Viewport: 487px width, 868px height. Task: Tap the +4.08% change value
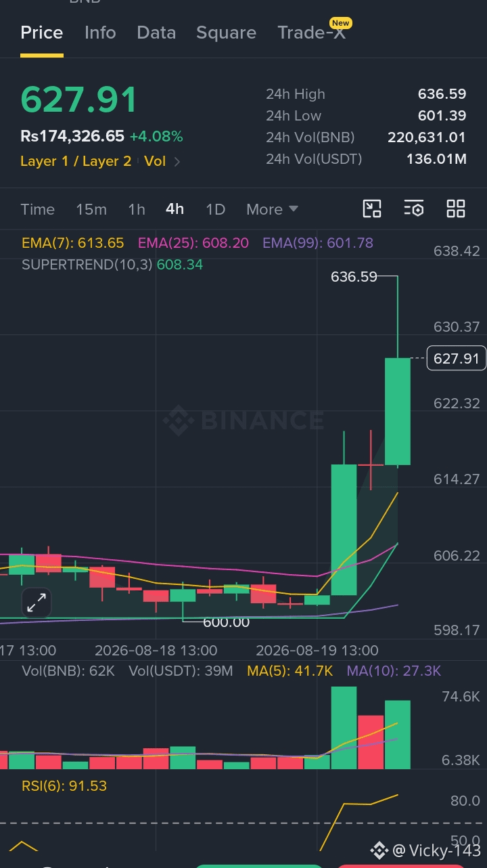coord(156,136)
